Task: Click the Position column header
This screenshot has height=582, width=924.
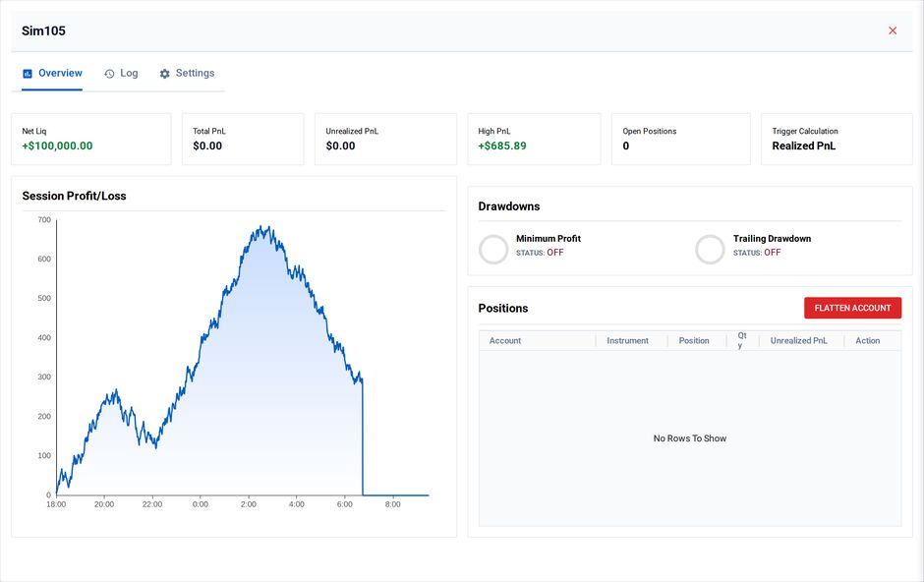Action: point(694,340)
